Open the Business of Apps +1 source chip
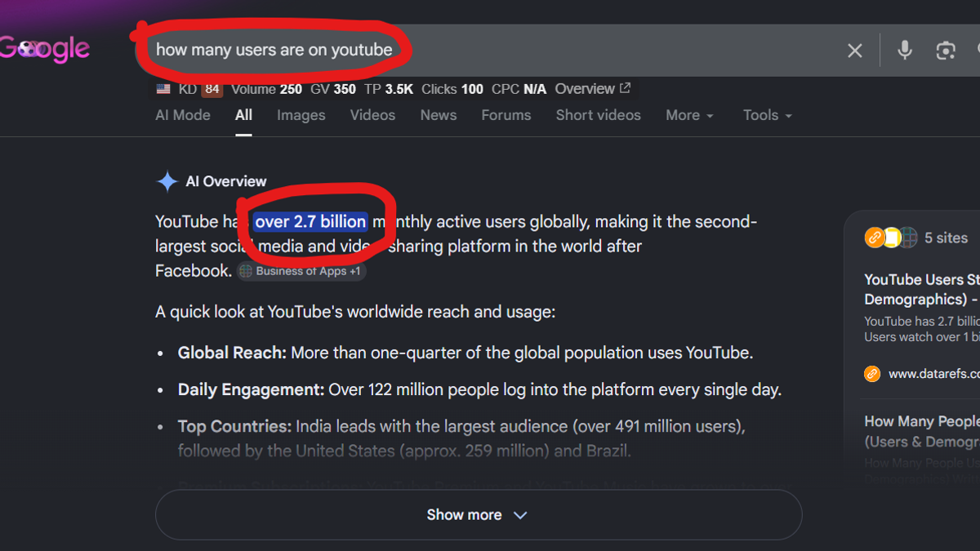 pyautogui.click(x=301, y=271)
